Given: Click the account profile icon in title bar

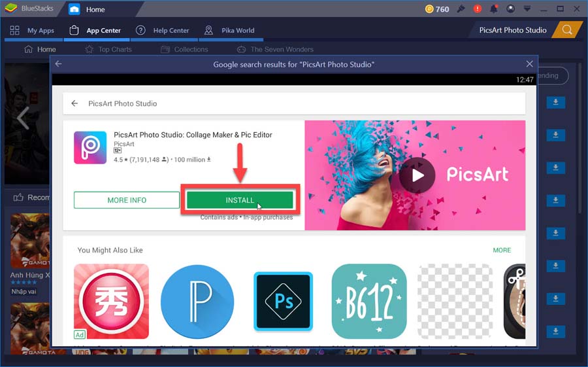Looking at the screenshot, I should pyautogui.click(x=510, y=9).
